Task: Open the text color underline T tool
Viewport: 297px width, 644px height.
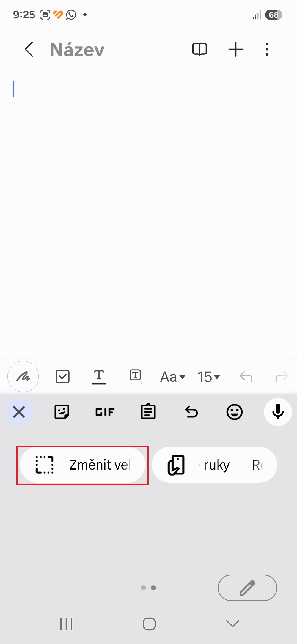Action: click(99, 377)
